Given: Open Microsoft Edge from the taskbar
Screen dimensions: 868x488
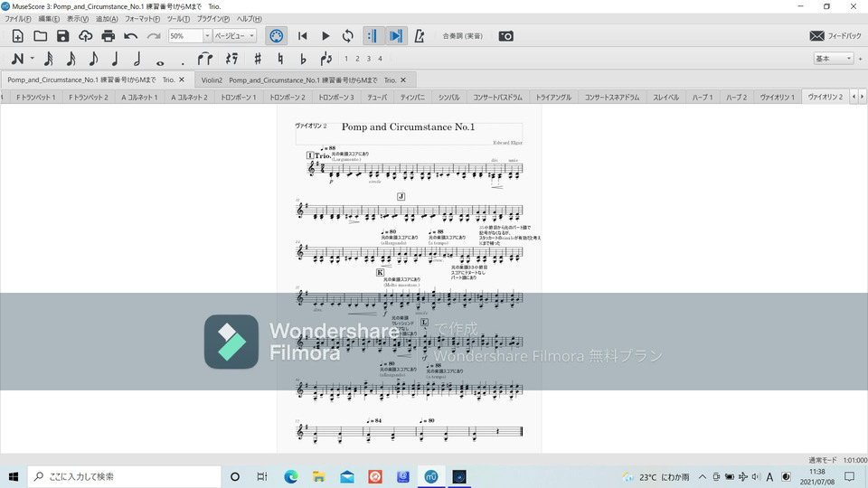Looking at the screenshot, I should (x=290, y=476).
